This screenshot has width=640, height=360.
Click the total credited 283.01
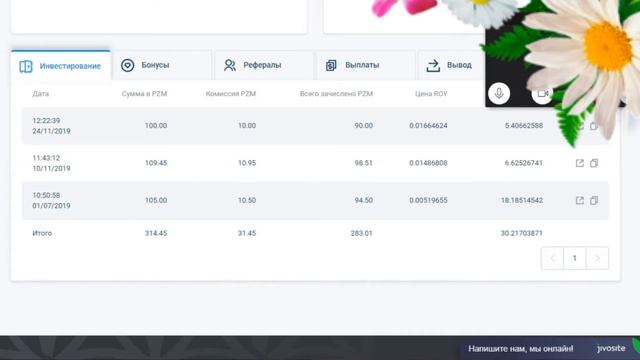pos(361,233)
